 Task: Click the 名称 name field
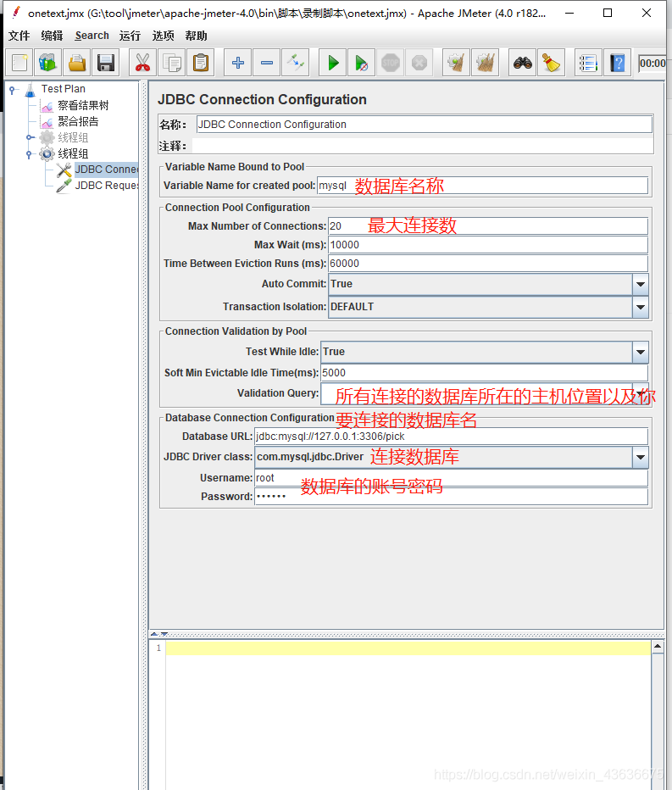coord(425,125)
